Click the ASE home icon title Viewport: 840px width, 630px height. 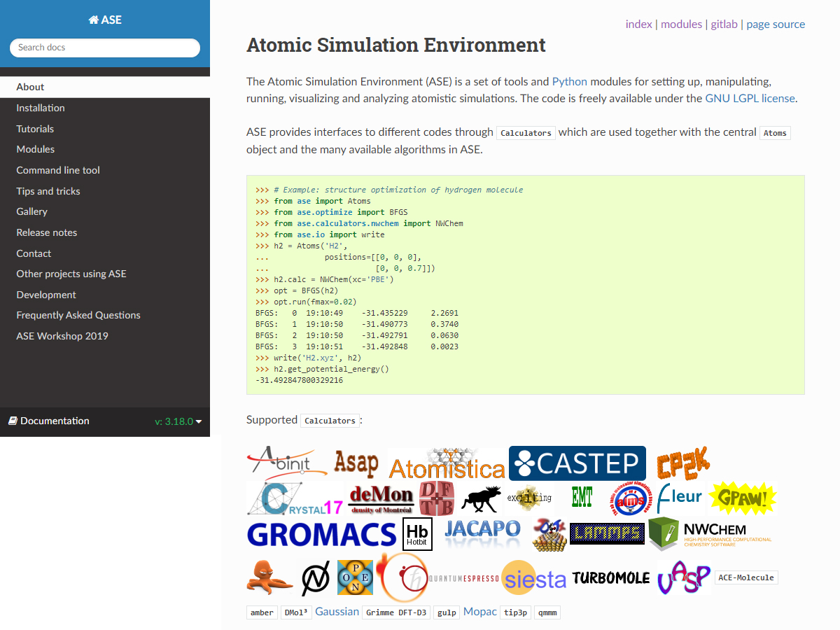(105, 20)
